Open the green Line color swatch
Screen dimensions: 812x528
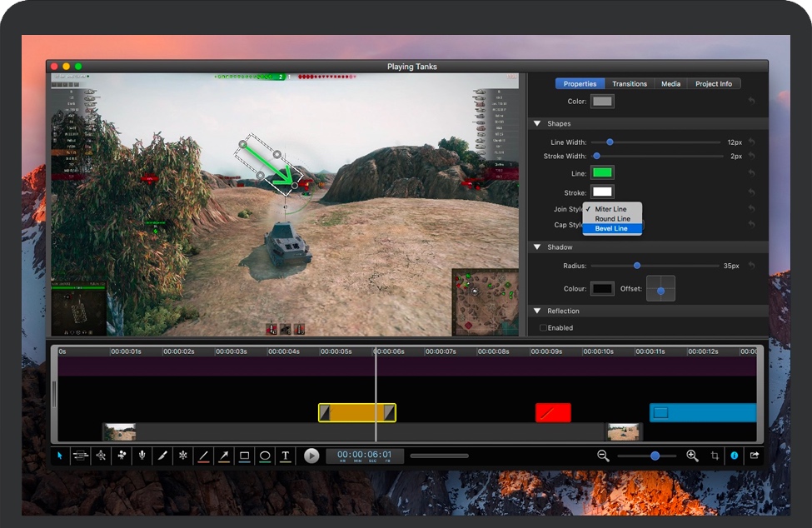pos(602,172)
